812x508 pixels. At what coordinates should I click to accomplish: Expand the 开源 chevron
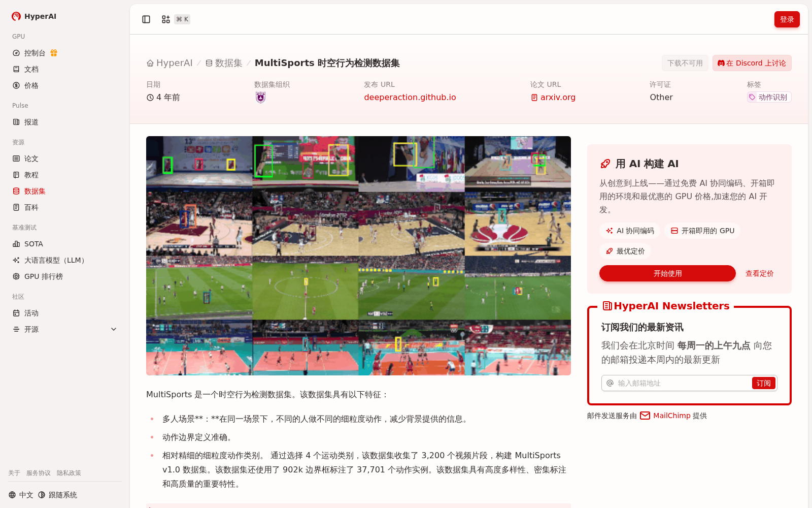(114, 329)
